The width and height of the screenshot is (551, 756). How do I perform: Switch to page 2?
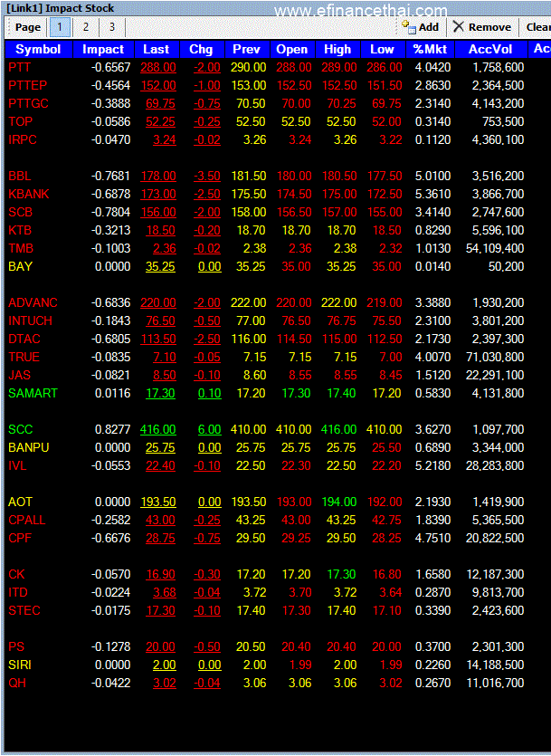[x=86, y=27]
